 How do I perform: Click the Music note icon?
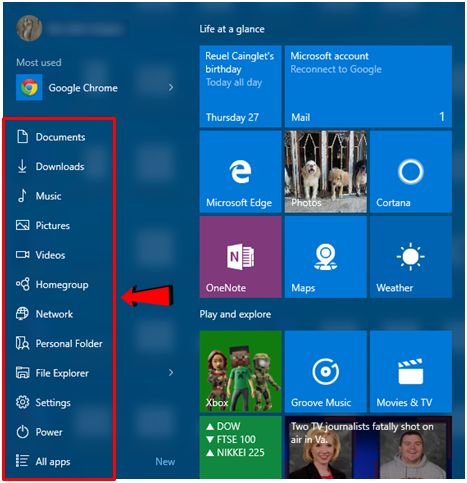point(22,196)
